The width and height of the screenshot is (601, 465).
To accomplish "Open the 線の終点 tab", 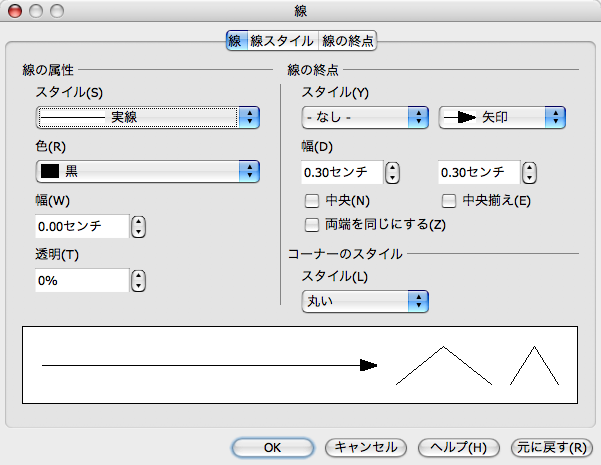I will 347,41.
